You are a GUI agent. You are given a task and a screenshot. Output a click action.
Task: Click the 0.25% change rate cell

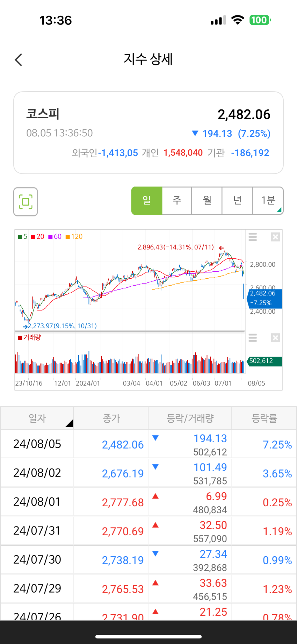tap(277, 503)
